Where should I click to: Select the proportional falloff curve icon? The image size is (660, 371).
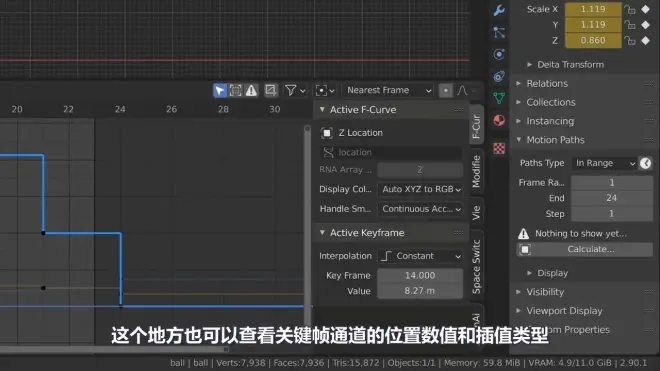point(462,90)
